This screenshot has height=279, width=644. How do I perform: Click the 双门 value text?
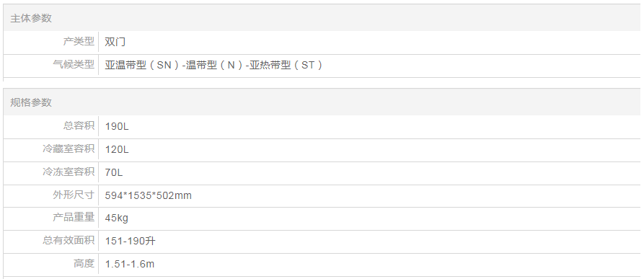pyautogui.click(x=115, y=42)
